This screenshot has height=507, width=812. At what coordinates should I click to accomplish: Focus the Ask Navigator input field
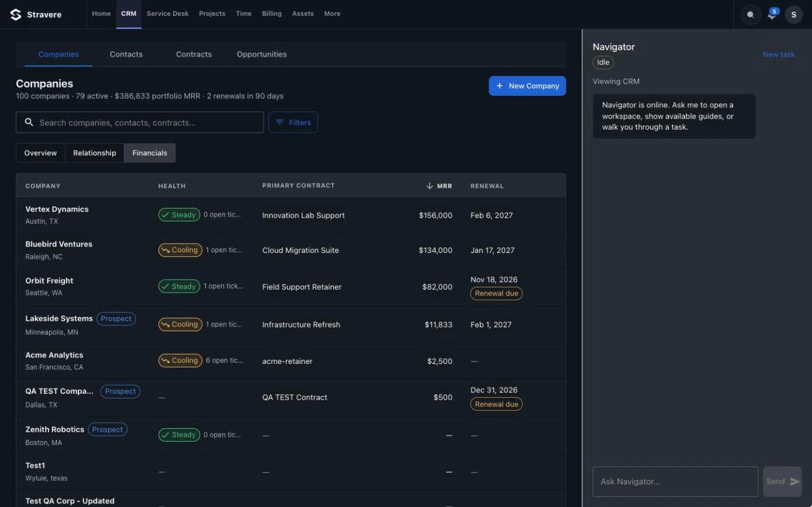pyautogui.click(x=675, y=481)
